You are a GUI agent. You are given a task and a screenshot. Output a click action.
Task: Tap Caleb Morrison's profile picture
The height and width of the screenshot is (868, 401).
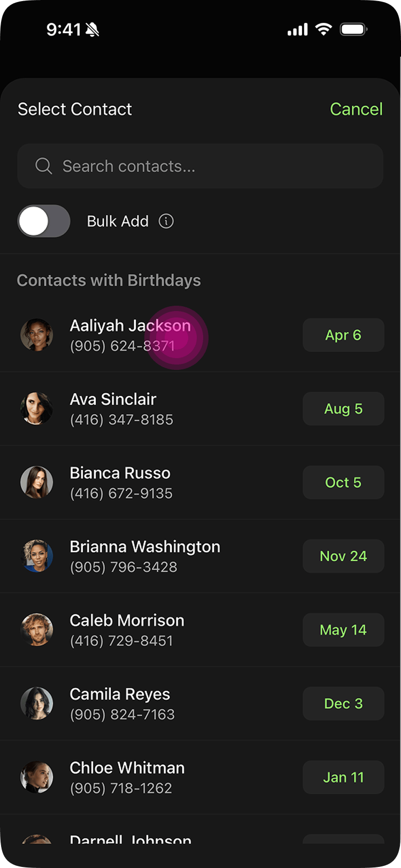click(x=37, y=630)
